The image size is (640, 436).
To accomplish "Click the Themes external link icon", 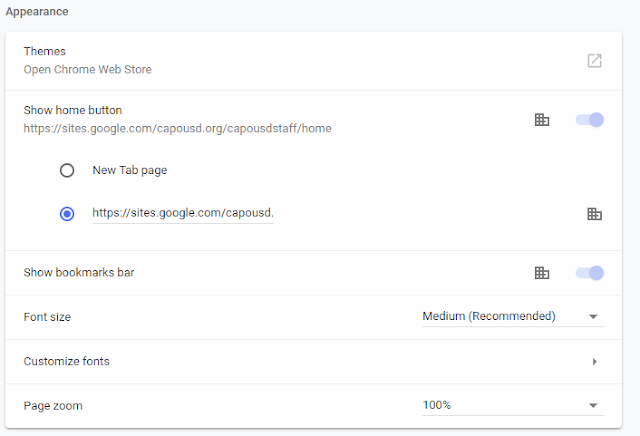I will click(x=594, y=61).
